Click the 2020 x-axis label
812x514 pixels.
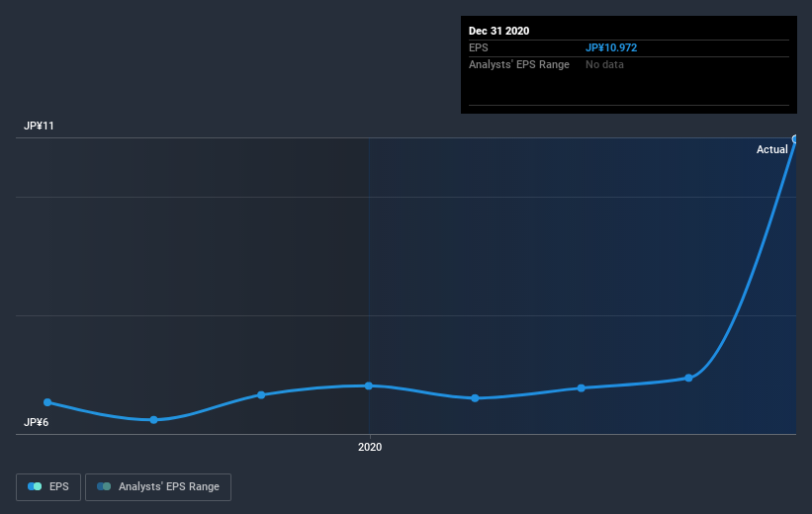point(370,447)
